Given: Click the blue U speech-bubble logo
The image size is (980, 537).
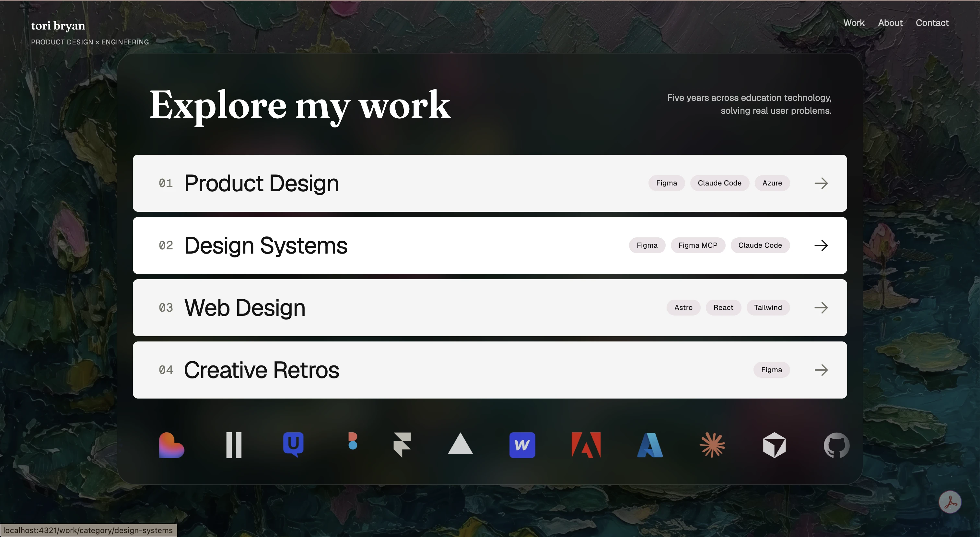Looking at the screenshot, I should tap(293, 445).
